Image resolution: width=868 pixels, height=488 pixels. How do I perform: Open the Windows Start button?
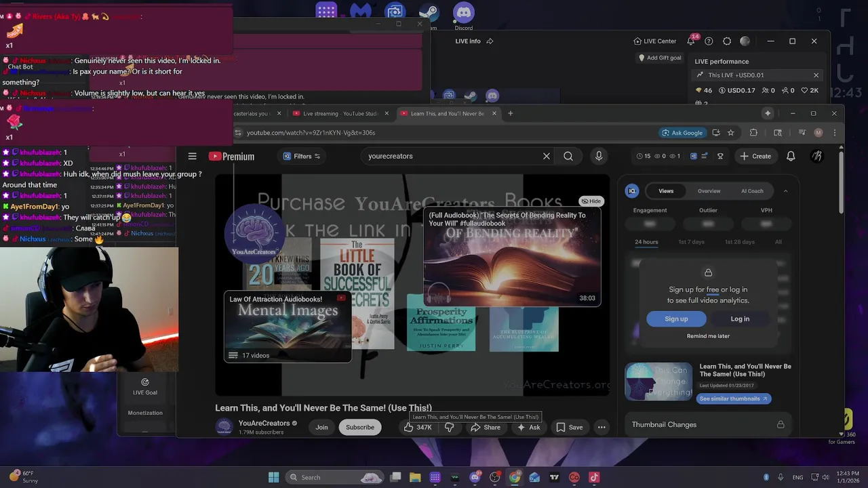pyautogui.click(x=273, y=477)
